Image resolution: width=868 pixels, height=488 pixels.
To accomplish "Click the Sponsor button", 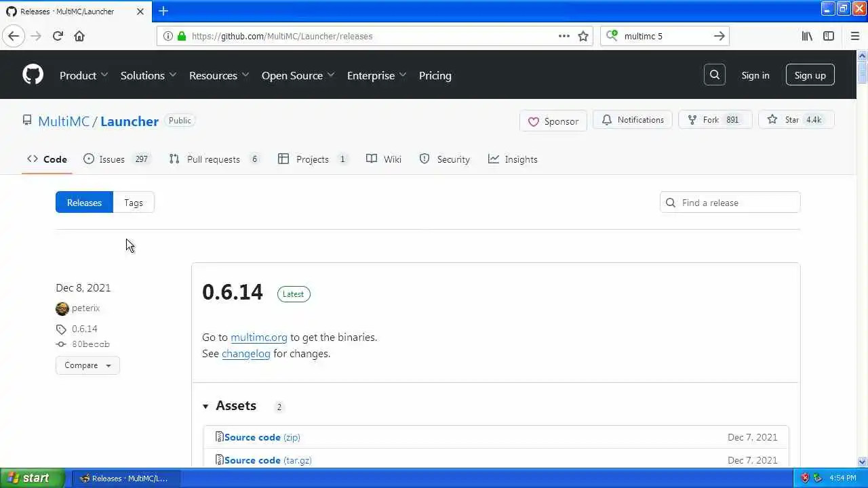I will click(x=553, y=121).
